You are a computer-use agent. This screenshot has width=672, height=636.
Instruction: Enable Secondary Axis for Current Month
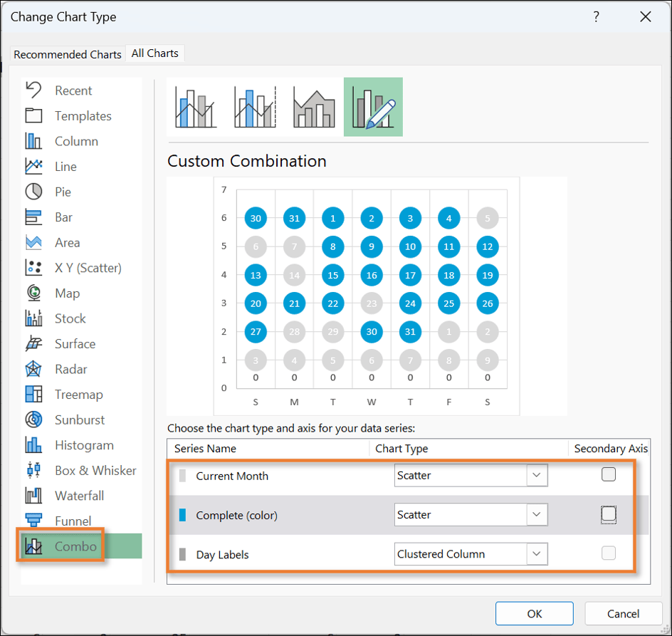click(x=608, y=474)
